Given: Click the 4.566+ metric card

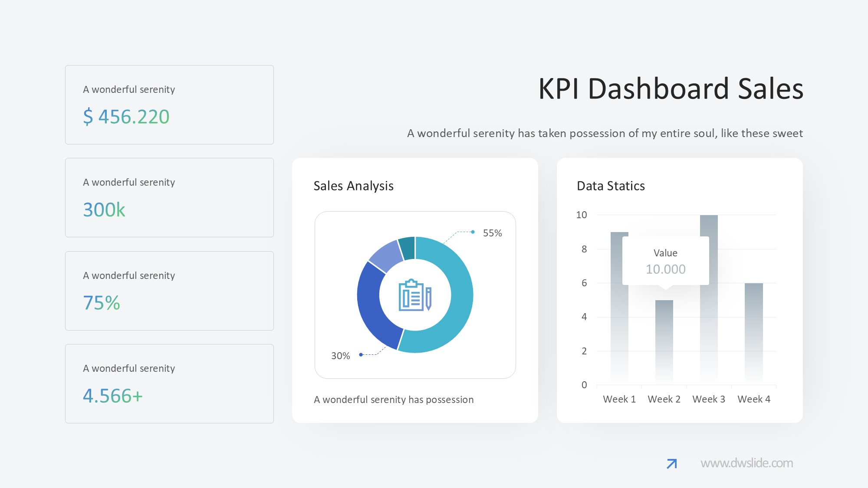Looking at the screenshot, I should 169,383.
